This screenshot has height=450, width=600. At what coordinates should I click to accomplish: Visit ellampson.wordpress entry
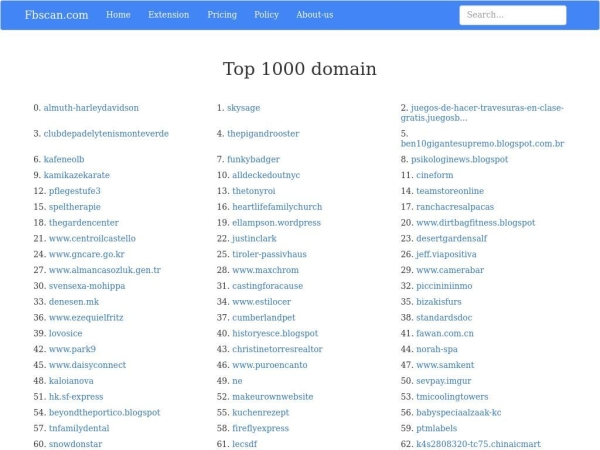(x=276, y=223)
